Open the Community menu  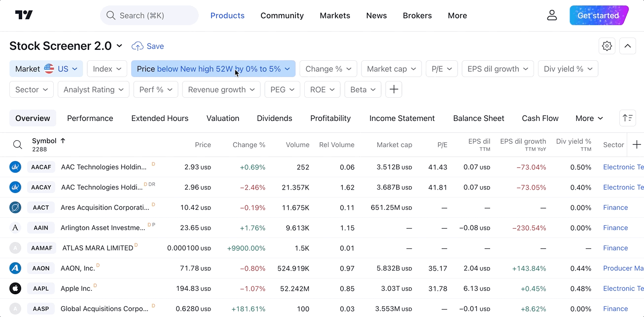pyautogui.click(x=282, y=15)
